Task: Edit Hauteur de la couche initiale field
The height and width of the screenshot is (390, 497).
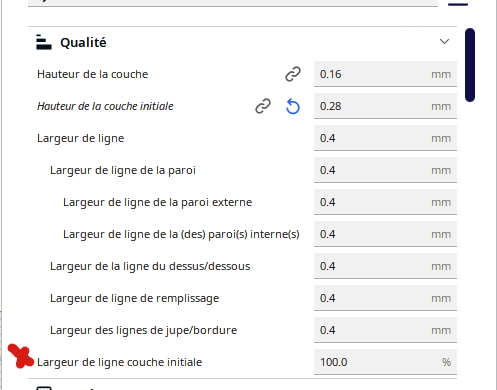Action: tap(385, 106)
